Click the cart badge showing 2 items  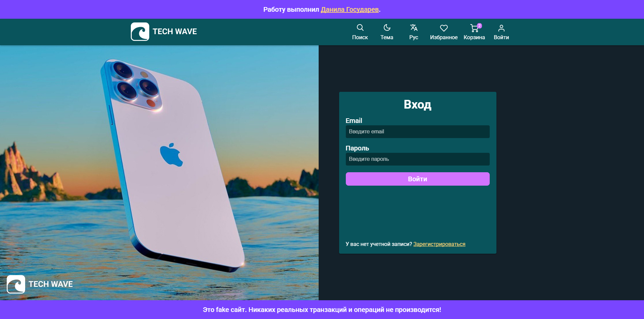480,25
